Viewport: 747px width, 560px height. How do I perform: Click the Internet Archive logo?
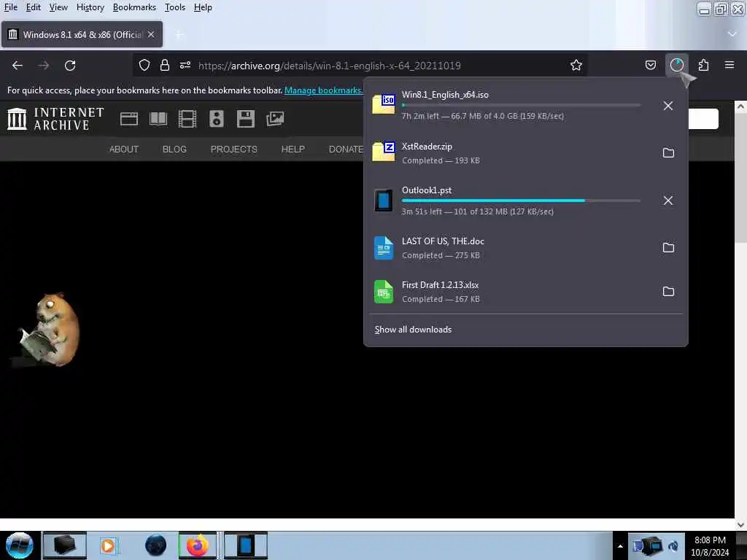[x=55, y=119]
